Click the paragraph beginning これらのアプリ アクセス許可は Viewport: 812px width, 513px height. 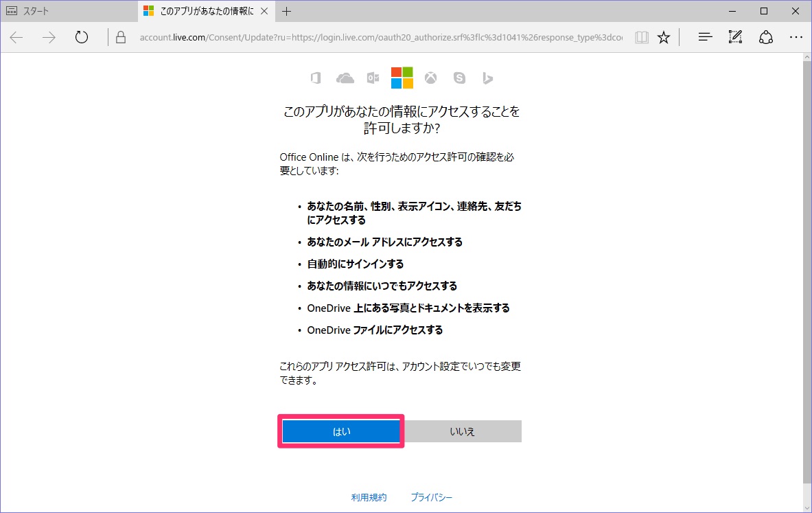[400, 373]
